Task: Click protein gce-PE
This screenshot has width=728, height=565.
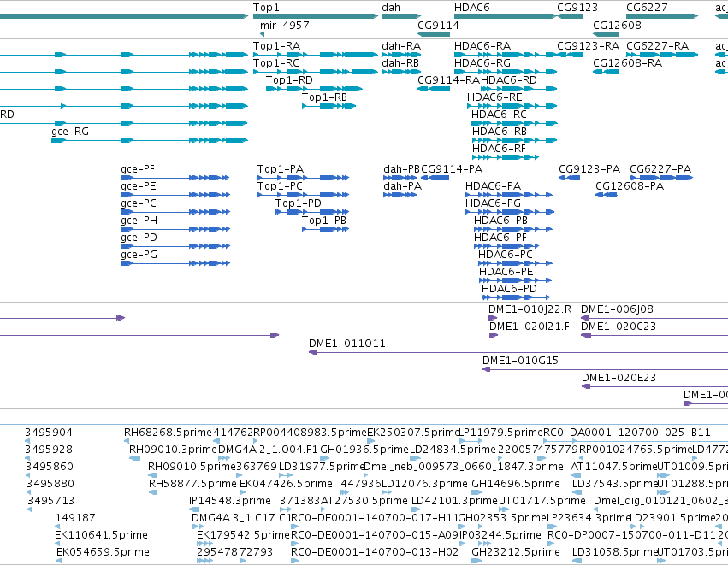Action: (175, 195)
